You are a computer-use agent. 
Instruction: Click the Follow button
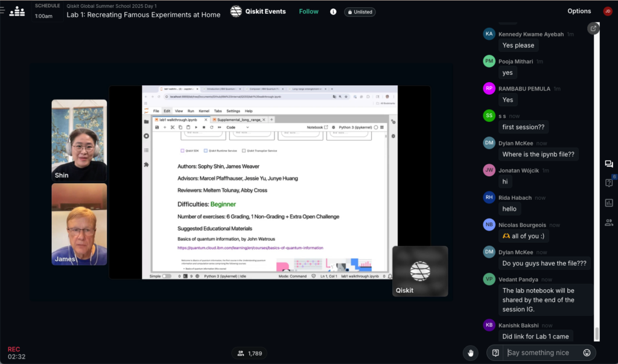308,11
